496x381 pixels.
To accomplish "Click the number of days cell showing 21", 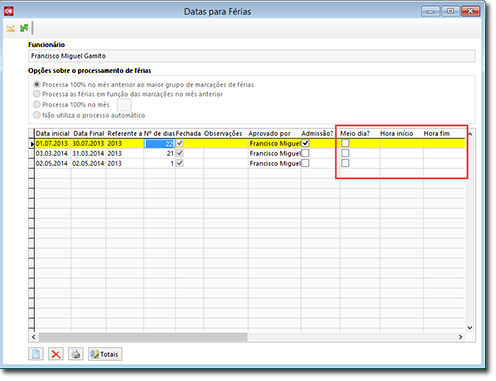I will [159, 153].
